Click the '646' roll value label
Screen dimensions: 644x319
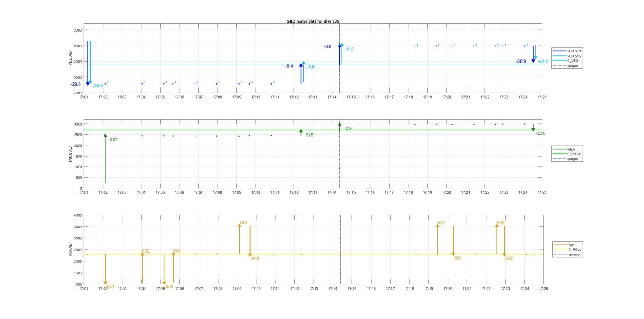[x=500, y=223]
